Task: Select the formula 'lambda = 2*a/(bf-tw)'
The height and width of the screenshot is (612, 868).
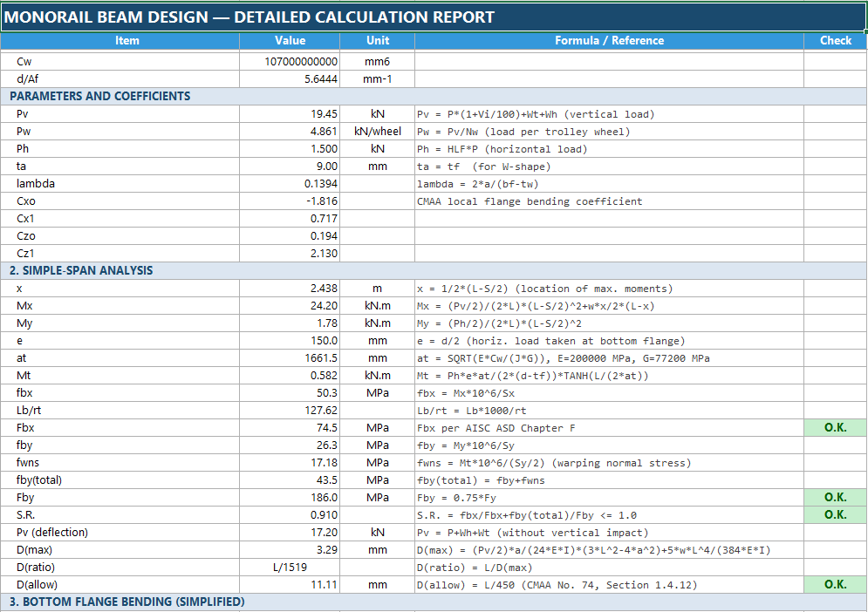Action: coord(609,184)
